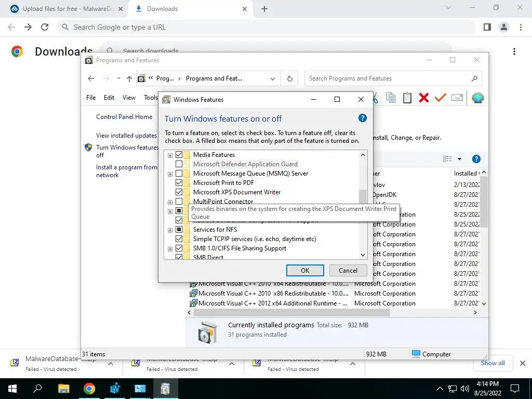Open the notification center icon
The width and height of the screenshot is (532, 399).
point(515,389)
